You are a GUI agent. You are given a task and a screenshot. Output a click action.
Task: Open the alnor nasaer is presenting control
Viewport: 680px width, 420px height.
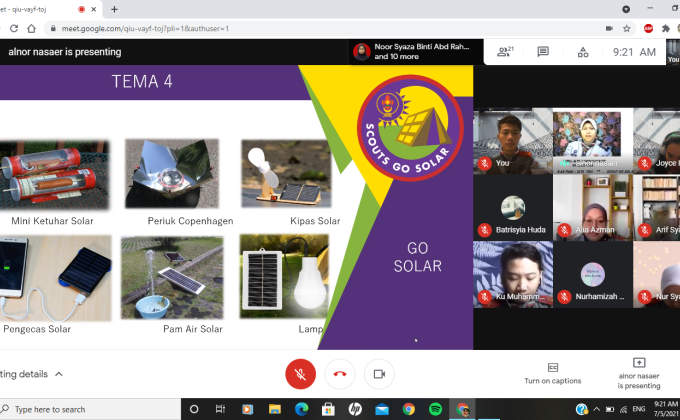coord(639,374)
